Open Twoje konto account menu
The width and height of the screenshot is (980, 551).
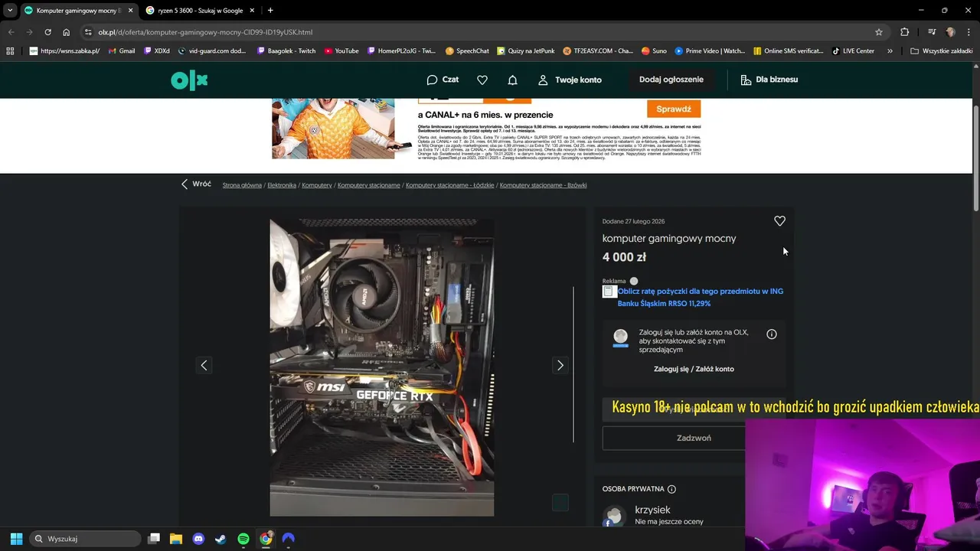click(570, 80)
